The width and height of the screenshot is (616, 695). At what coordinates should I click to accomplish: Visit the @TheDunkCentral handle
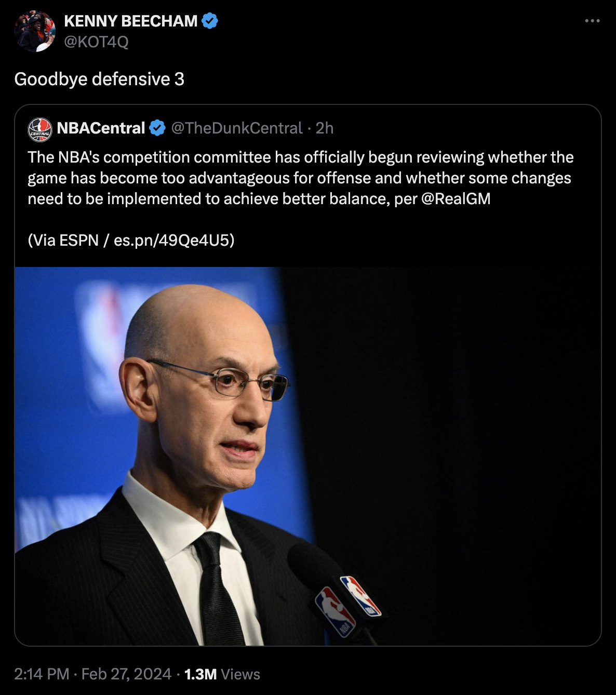click(x=237, y=128)
